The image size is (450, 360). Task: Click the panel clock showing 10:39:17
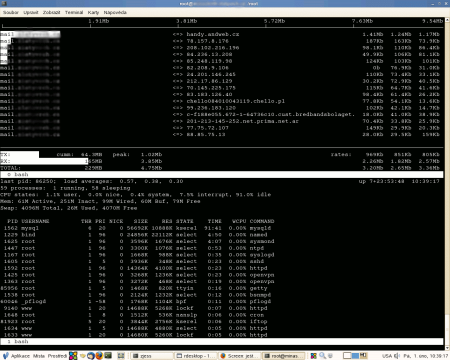click(x=426, y=356)
